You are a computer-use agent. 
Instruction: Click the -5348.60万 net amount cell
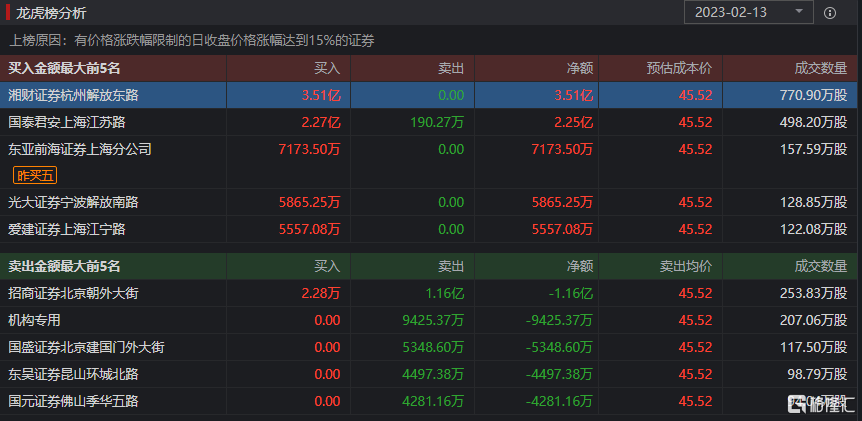[x=560, y=347]
